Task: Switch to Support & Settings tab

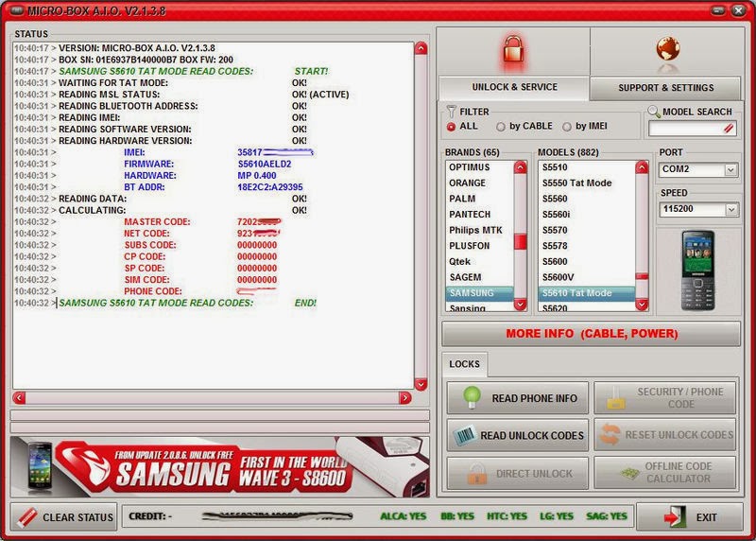Action: click(666, 88)
